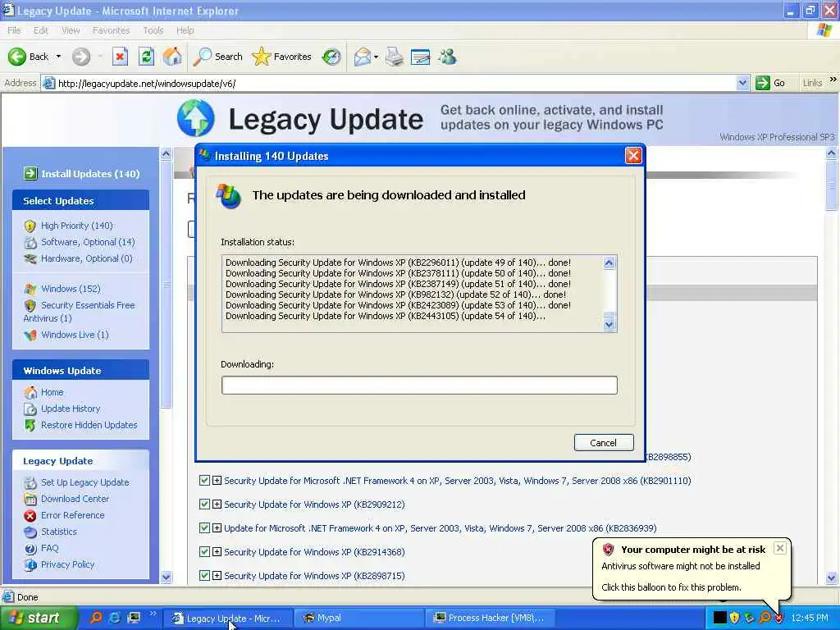Open the Tools menu
This screenshot has height=630, width=840.
153,30
